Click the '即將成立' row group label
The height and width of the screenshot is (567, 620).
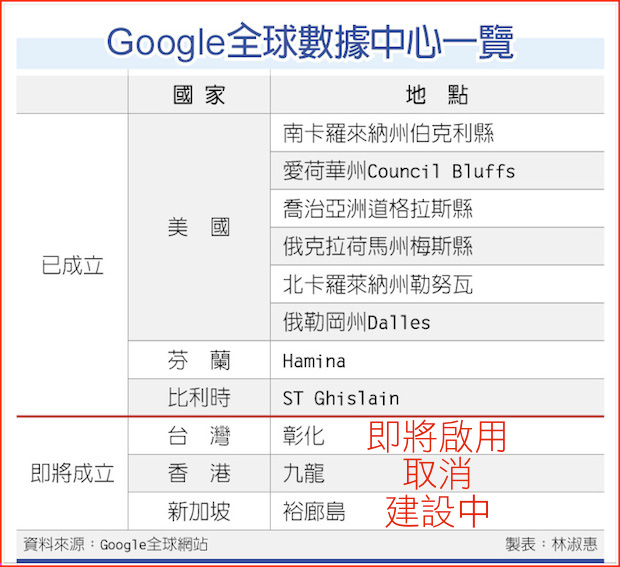point(72,473)
